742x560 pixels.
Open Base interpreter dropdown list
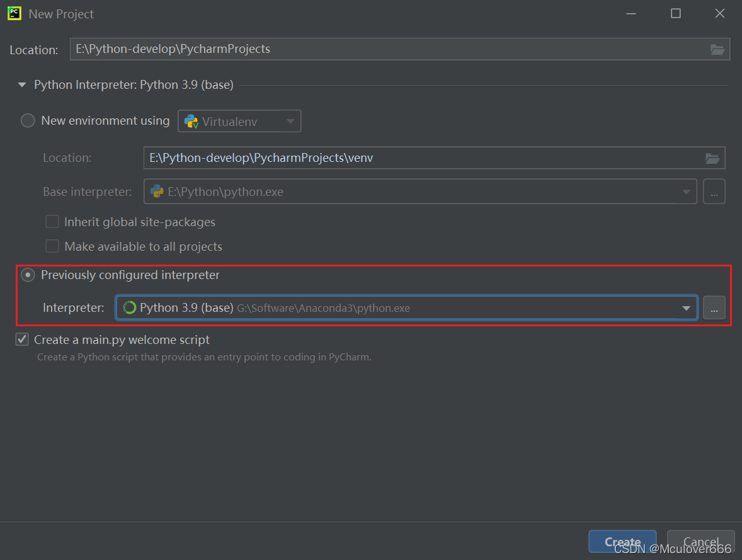(686, 191)
